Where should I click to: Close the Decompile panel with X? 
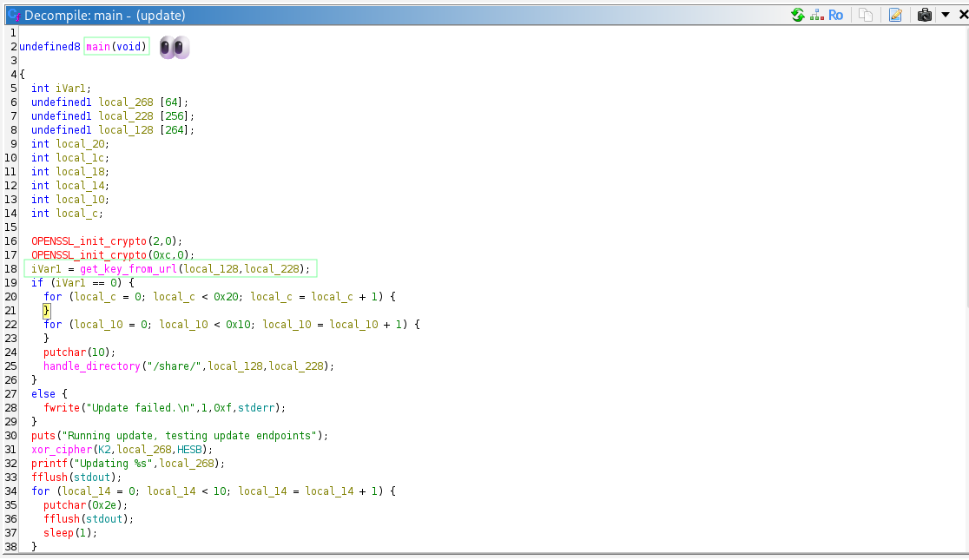tap(964, 15)
